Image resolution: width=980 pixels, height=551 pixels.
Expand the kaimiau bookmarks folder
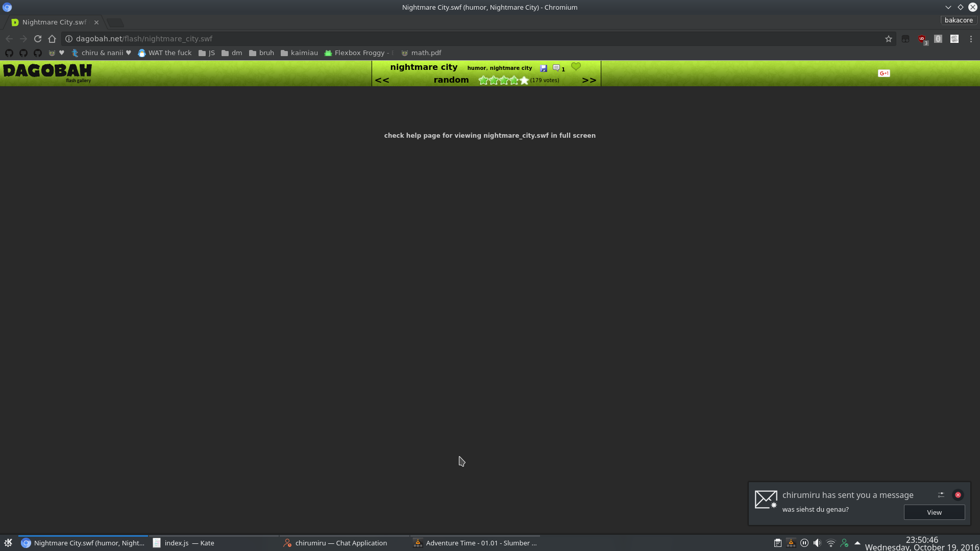299,53
